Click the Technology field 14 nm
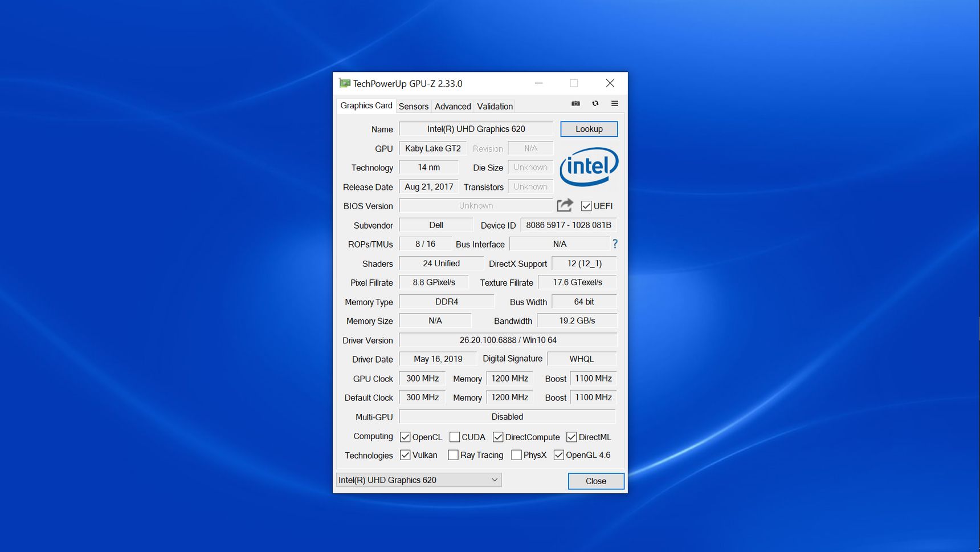The image size is (980, 552). [x=429, y=167]
